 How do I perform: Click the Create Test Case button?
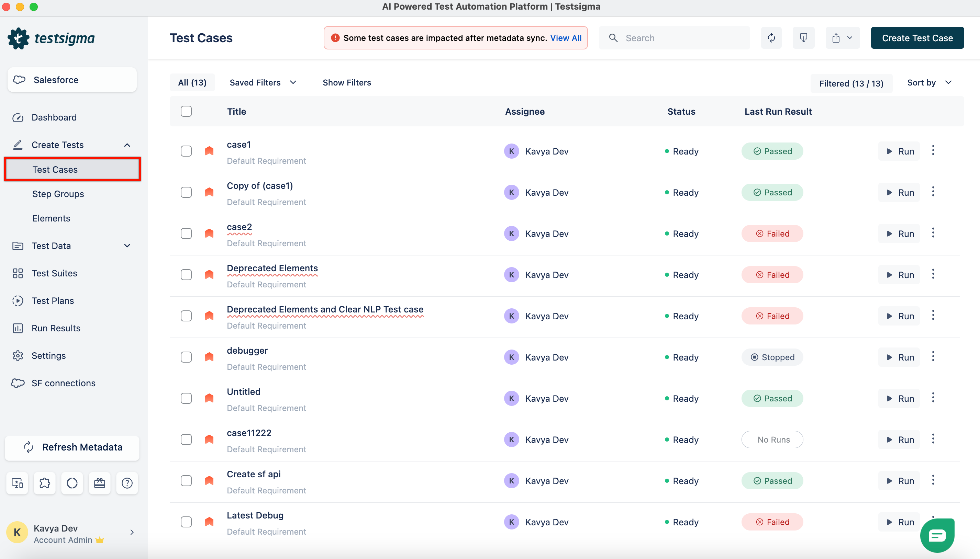[x=917, y=38]
